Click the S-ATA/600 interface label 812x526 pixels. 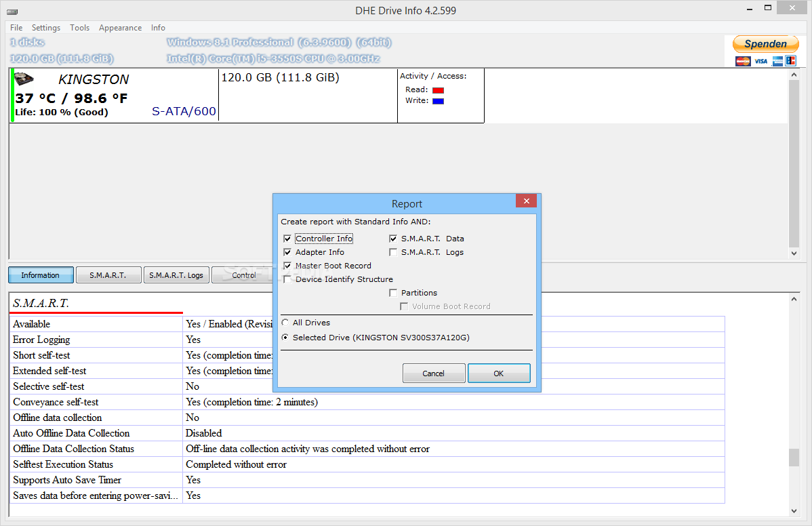pyautogui.click(x=184, y=111)
